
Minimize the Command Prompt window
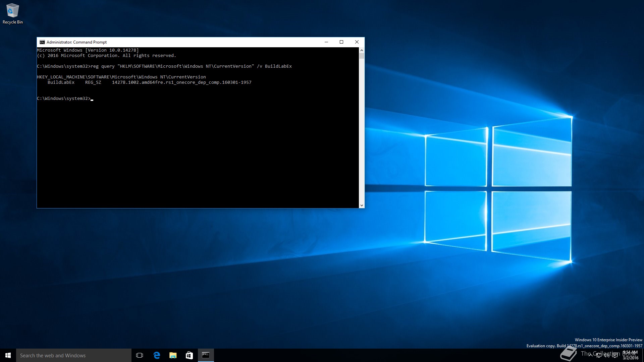326,42
